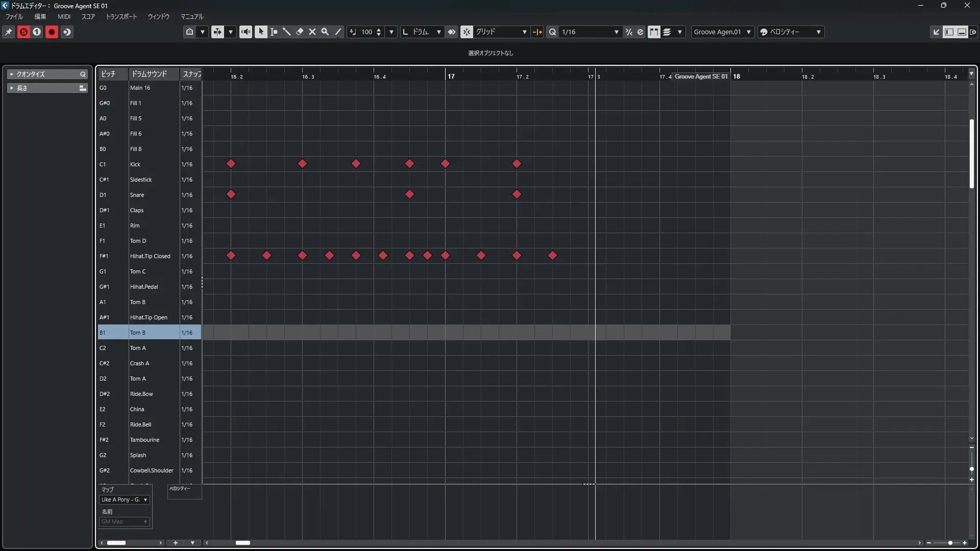Open the トランスポート menu
980x551 pixels.
121,16
